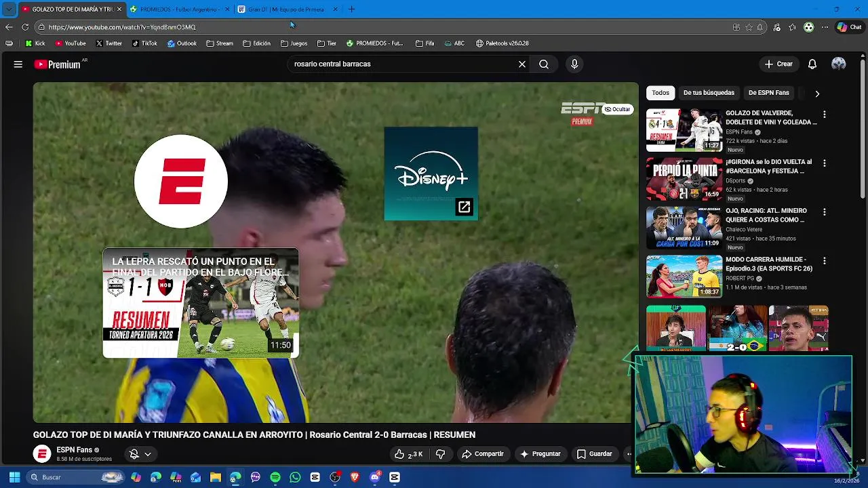Open WhatsApp from the taskbar
Viewport: 868px width, 488px height.
[295, 477]
